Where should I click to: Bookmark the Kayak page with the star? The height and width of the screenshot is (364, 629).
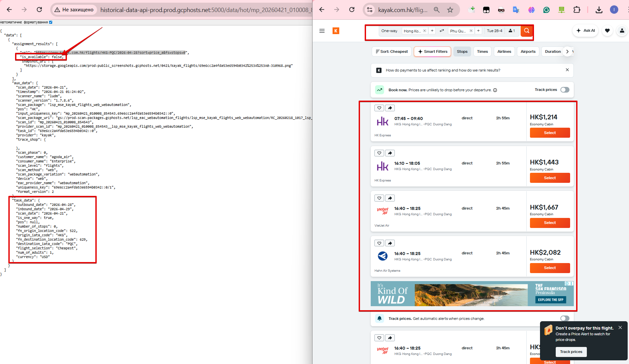click(x=450, y=10)
